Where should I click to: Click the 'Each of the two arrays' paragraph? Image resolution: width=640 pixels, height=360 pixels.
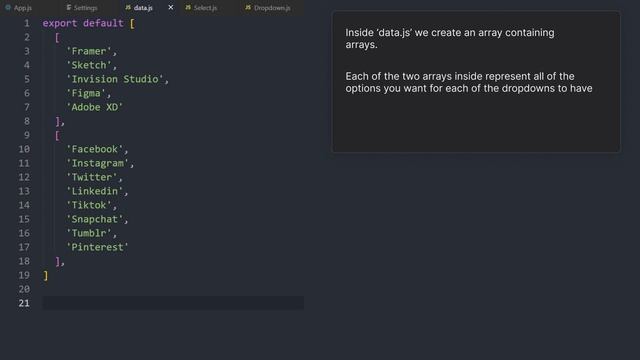469,82
